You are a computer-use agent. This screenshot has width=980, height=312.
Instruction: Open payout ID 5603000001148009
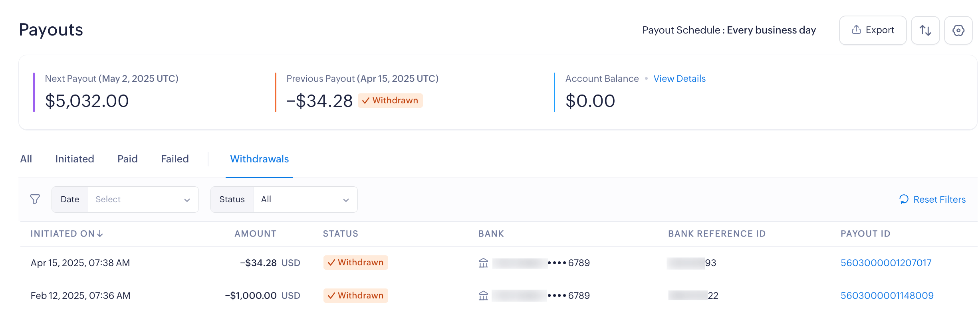[x=887, y=296]
